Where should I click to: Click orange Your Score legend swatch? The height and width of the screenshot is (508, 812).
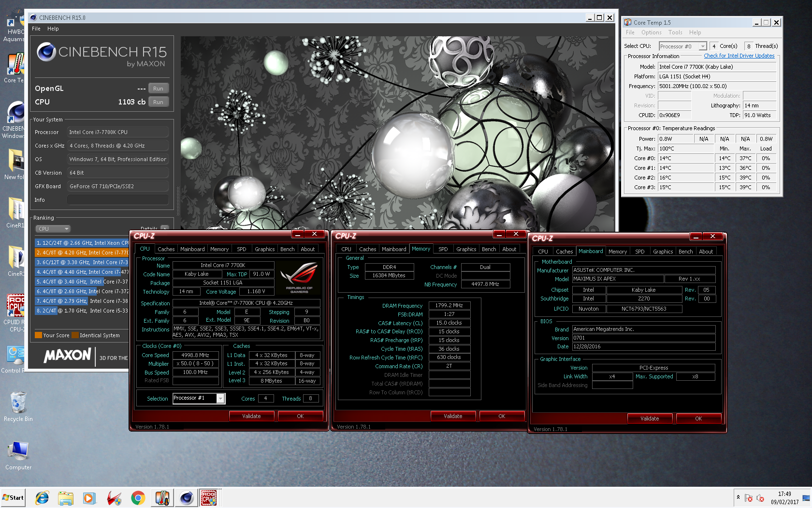click(38, 335)
